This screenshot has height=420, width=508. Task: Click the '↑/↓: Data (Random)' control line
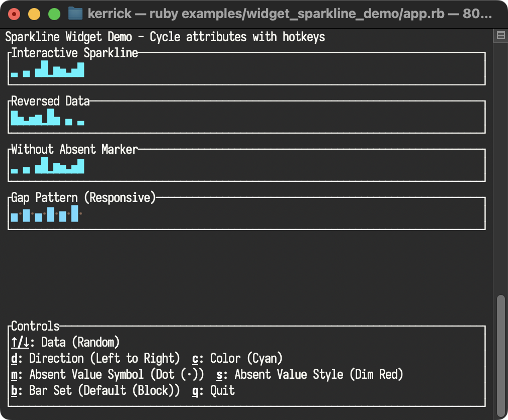(65, 342)
